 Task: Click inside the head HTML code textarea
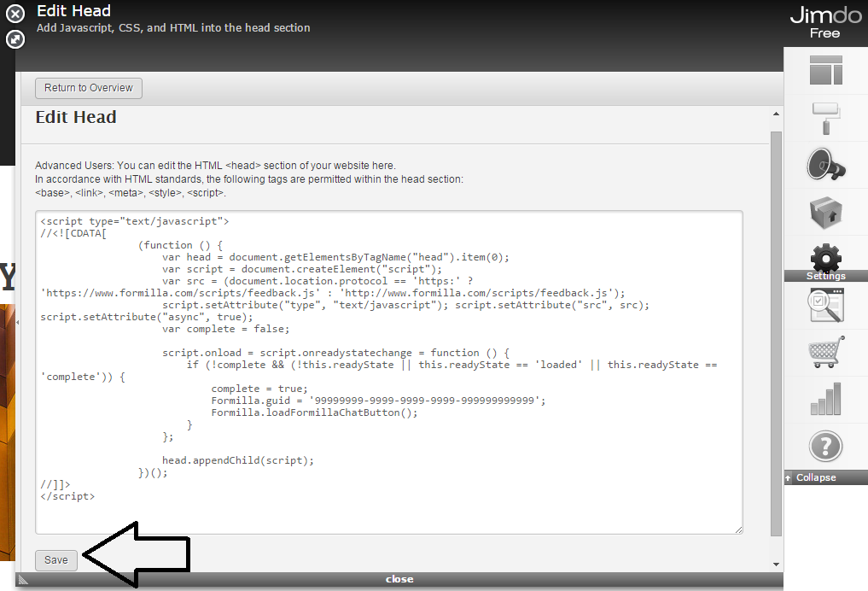[x=388, y=372]
